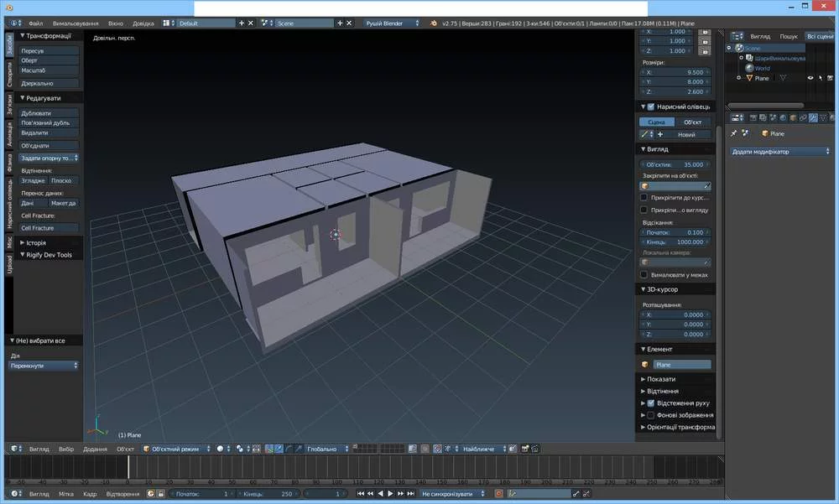This screenshot has width=839, height=504.
Task: Open the Файл menu
Action: coord(35,23)
